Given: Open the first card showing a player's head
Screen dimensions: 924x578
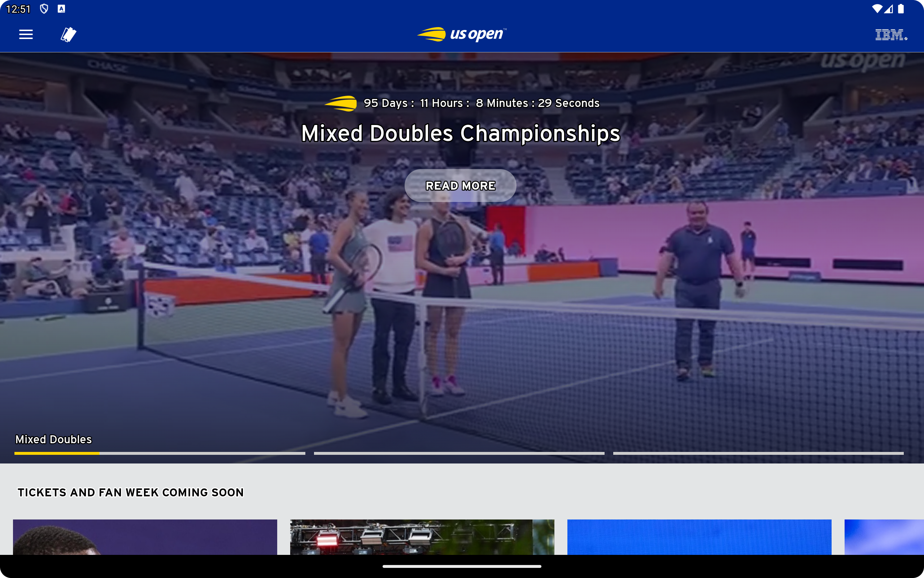Looking at the screenshot, I should pos(145,537).
